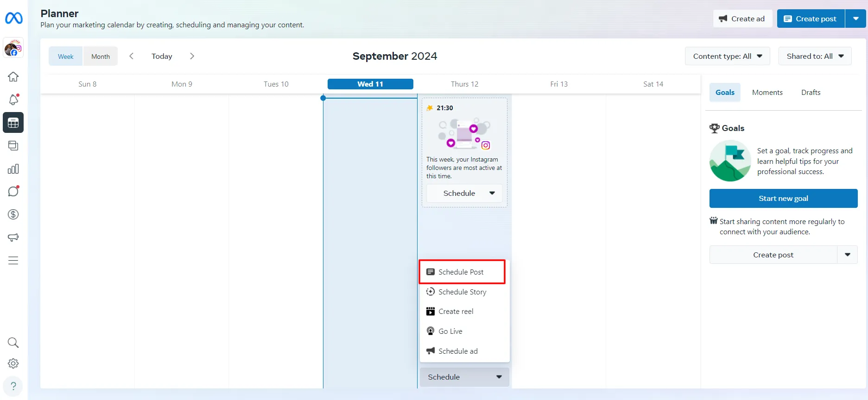
Task: Choose Go Live from menu
Action: coord(464,331)
